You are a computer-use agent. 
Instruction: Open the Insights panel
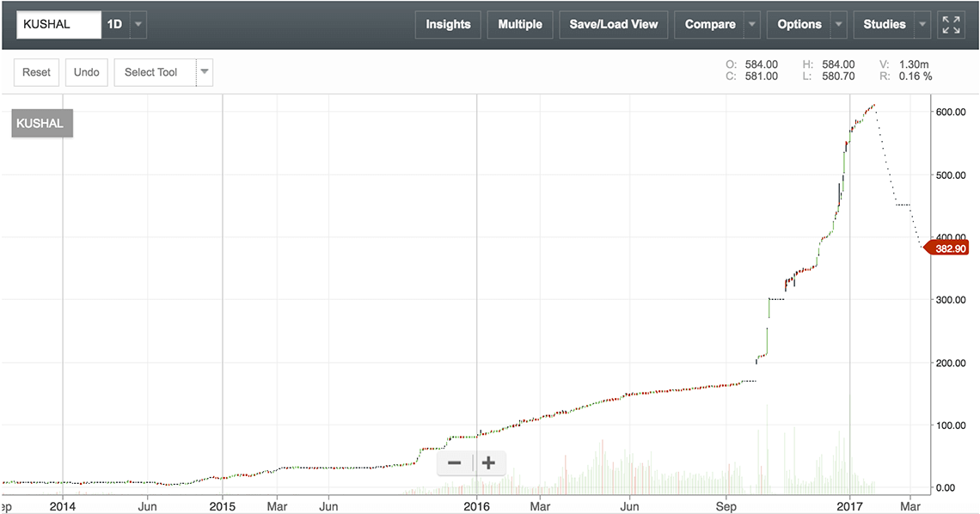point(448,25)
